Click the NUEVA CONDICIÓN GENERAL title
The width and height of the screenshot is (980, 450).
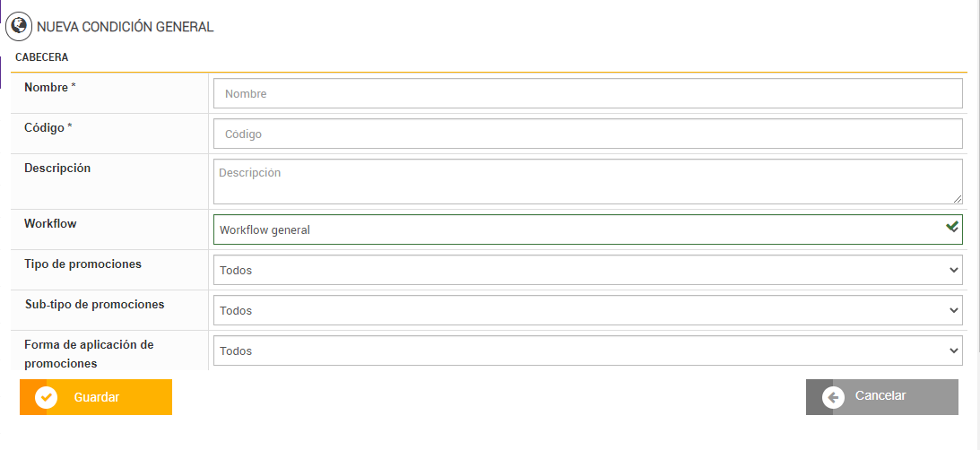(x=125, y=27)
